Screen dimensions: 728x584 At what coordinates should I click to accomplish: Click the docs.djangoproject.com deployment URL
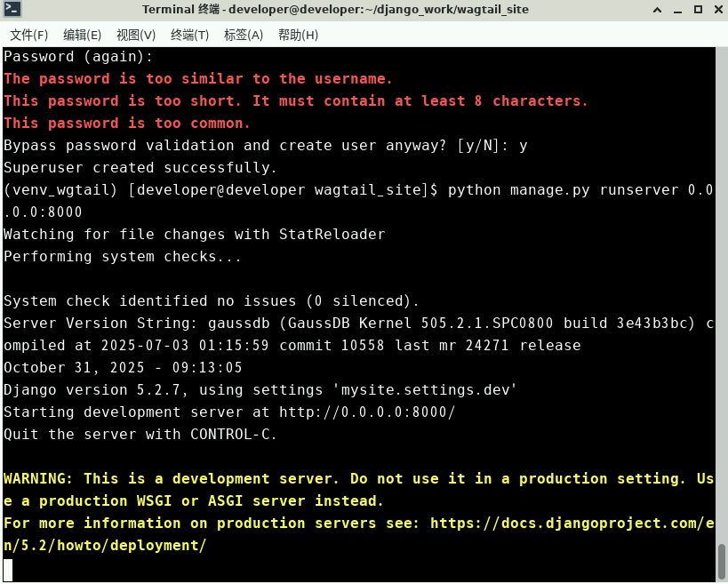[x=572, y=524]
